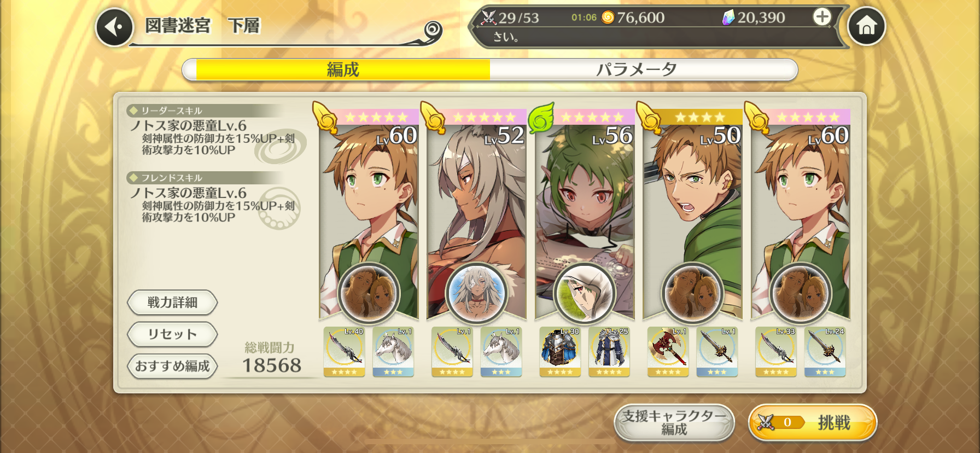Start battle with 挑戦 button

[812, 422]
